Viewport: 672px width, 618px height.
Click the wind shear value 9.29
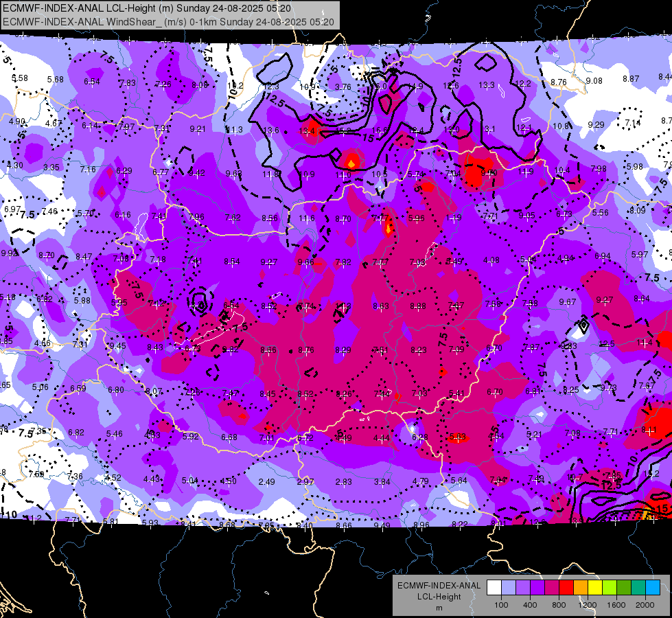point(596,125)
